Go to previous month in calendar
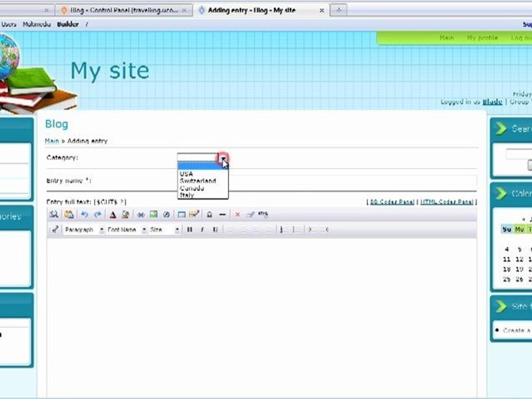Image resolution: width=532 pixels, height=399 pixels. point(524,219)
